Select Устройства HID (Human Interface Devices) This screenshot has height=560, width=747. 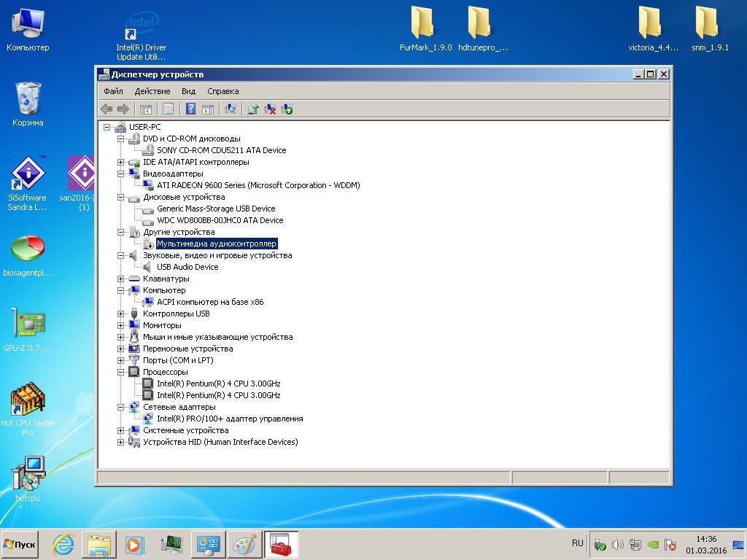(220, 442)
